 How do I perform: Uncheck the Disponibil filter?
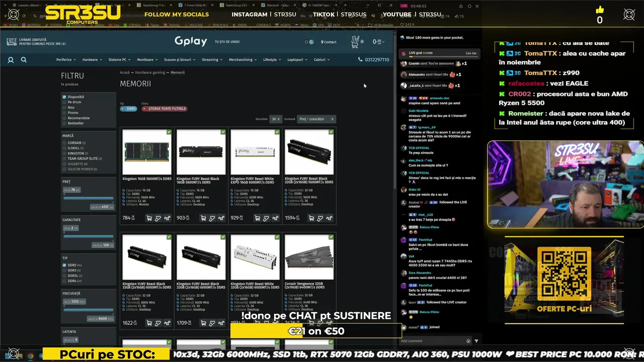pos(64,97)
